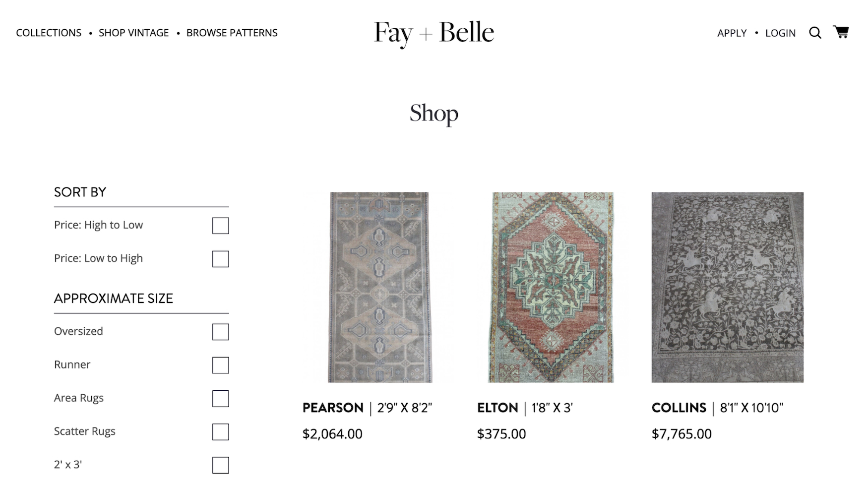Check the Runner size filter
868x482 pixels.
(220, 365)
